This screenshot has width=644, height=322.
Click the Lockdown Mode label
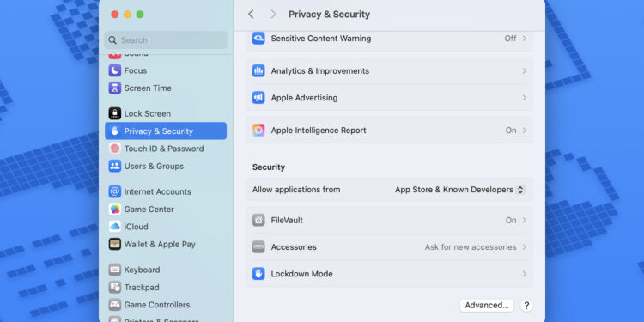(x=302, y=274)
